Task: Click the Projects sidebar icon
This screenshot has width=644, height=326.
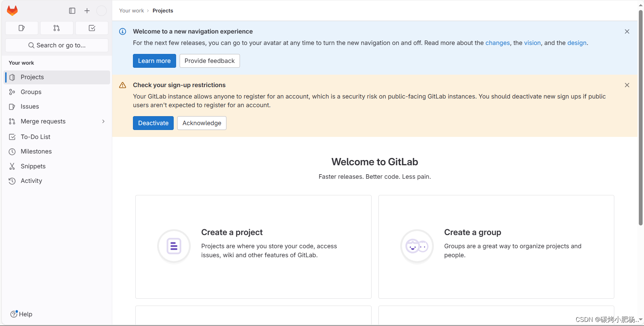Action: (12, 77)
